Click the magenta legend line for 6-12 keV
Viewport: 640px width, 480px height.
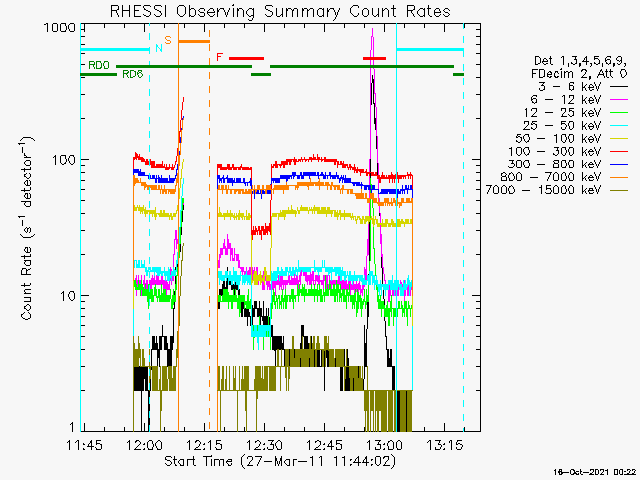click(x=619, y=100)
